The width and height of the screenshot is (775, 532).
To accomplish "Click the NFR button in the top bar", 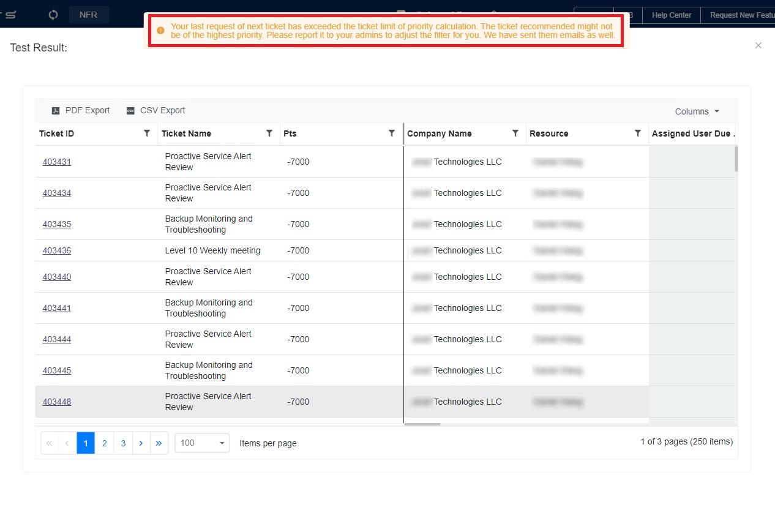I will click(88, 15).
